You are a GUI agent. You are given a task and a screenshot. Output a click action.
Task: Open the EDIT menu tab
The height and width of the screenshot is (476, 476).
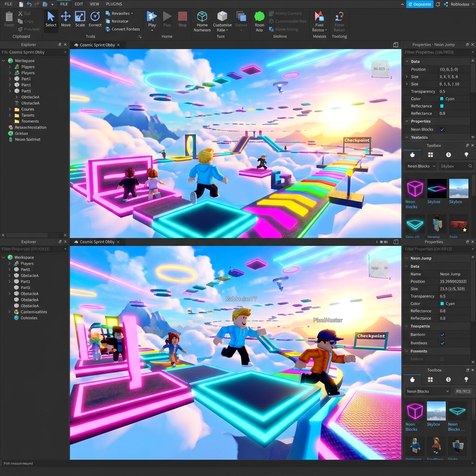79,4
